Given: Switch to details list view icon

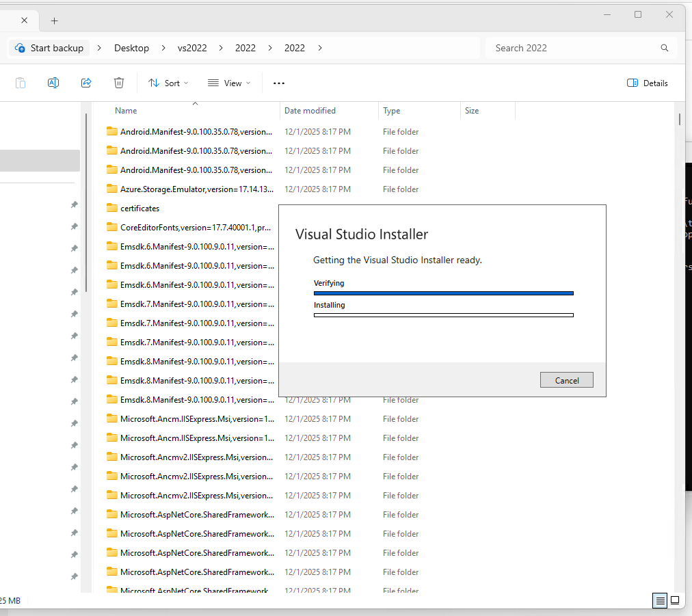Looking at the screenshot, I should point(660,600).
